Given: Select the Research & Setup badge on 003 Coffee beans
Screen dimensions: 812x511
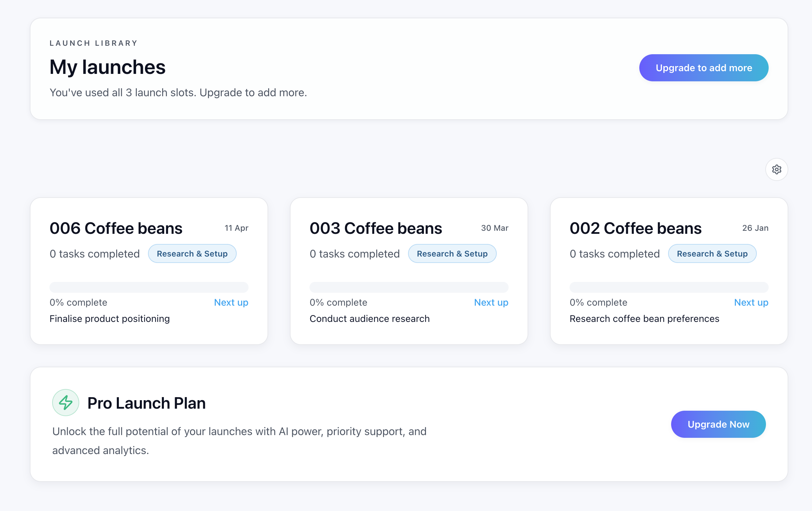Looking at the screenshot, I should [452, 253].
